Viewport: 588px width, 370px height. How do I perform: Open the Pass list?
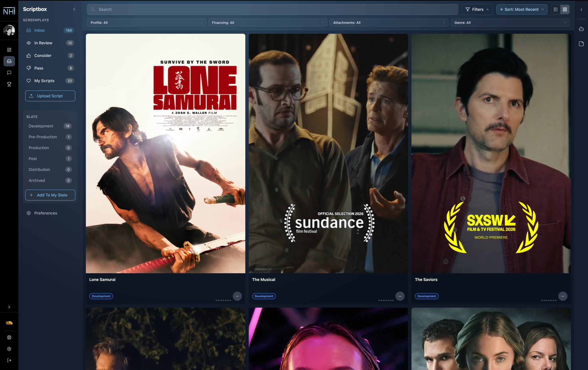click(50, 68)
